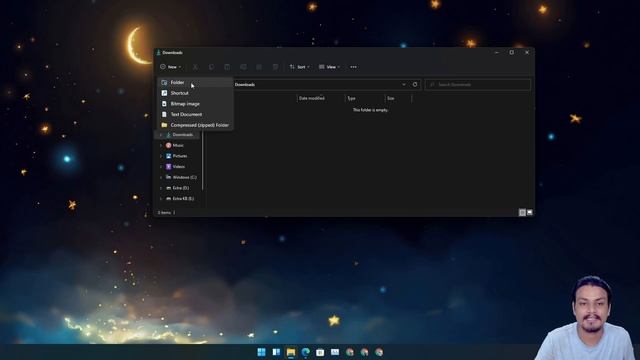Click the Rename icon in the toolbar
This screenshot has width=640, height=360.
point(243,67)
